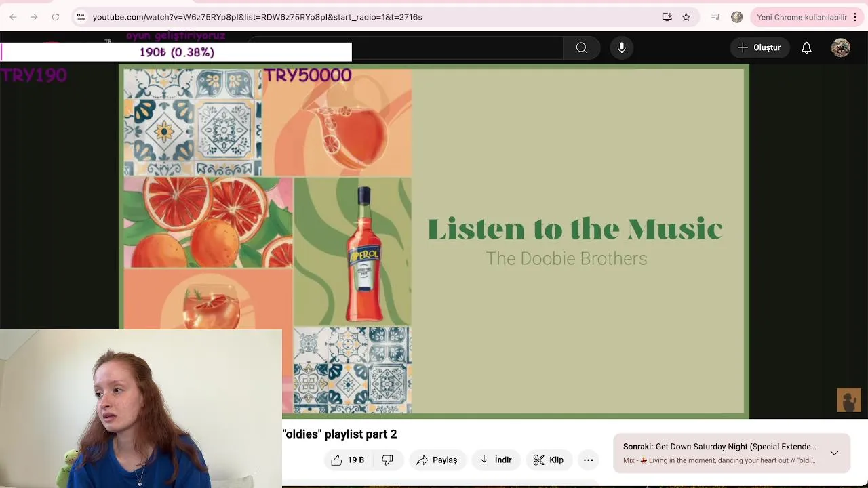This screenshot has width=868, height=488.
Task: Reload the page with the refresh icon
Action: [56, 17]
